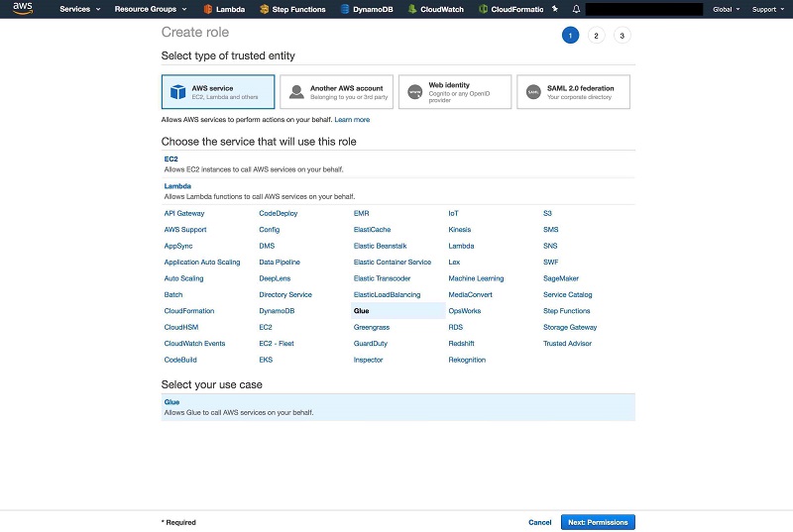Select Directory Service
Image resolution: width=793 pixels, height=532 pixels.
point(285,294)
